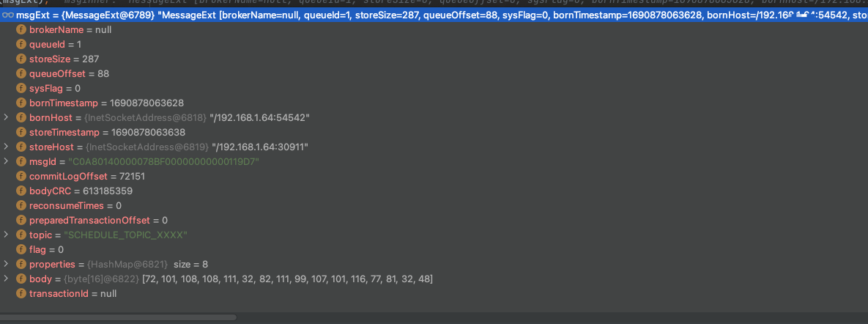Viewport: 868px width, 324px height.
Task: Expand the body byte array node
Action: tap(6, 279)
